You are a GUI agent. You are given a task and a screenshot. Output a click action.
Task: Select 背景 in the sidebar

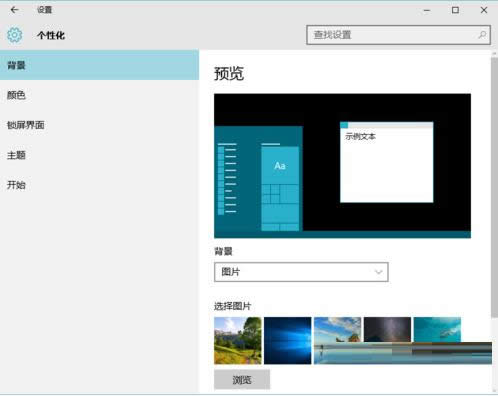coord(99,65)
